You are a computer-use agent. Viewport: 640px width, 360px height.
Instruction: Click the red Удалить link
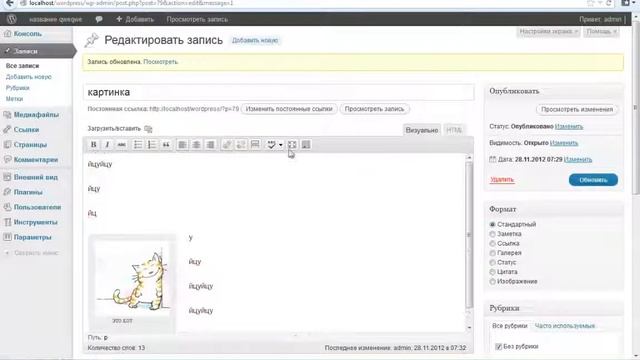click(x=502, y=180)
